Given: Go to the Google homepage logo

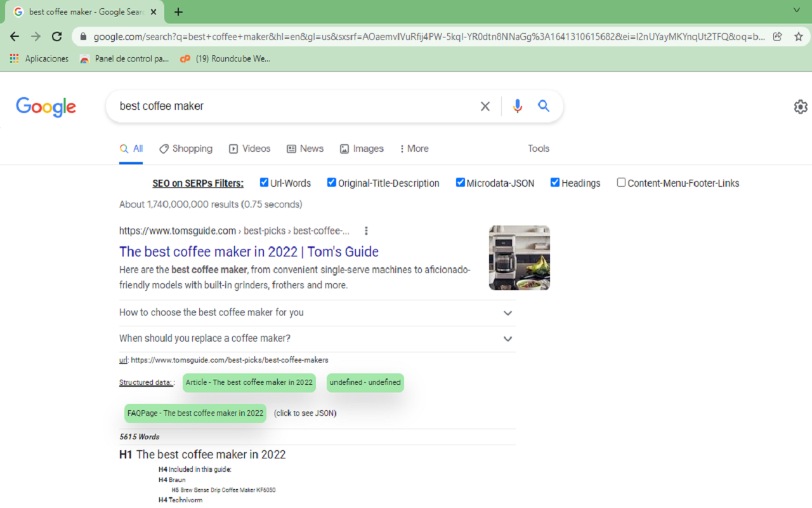Looking at the screenshot, I should click(x=46, y=107).
